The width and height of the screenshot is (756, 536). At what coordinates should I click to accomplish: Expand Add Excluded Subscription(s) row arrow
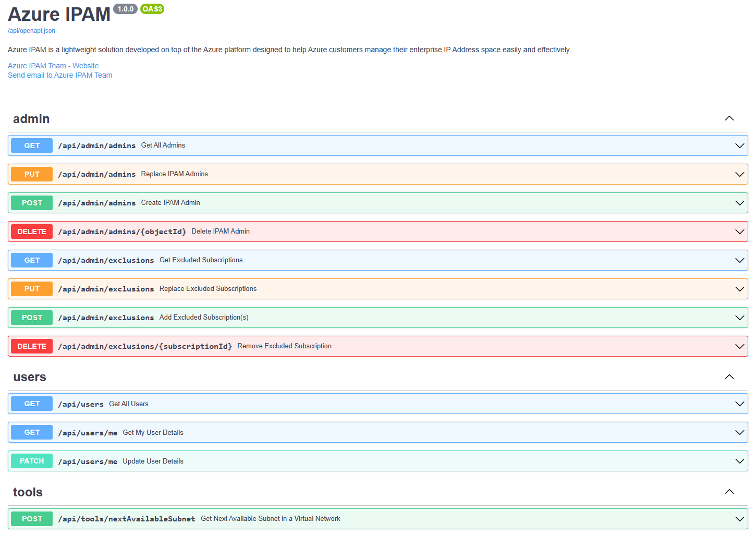pyautogui.click(x=739, y=318)
